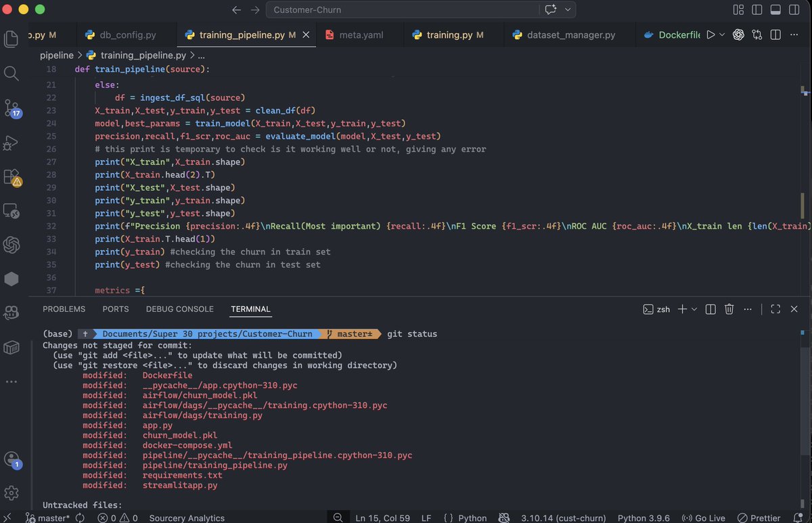Open errors and warnings count in status bar
The height and width of the screenshot is (523, 812).
pos(118,518)
